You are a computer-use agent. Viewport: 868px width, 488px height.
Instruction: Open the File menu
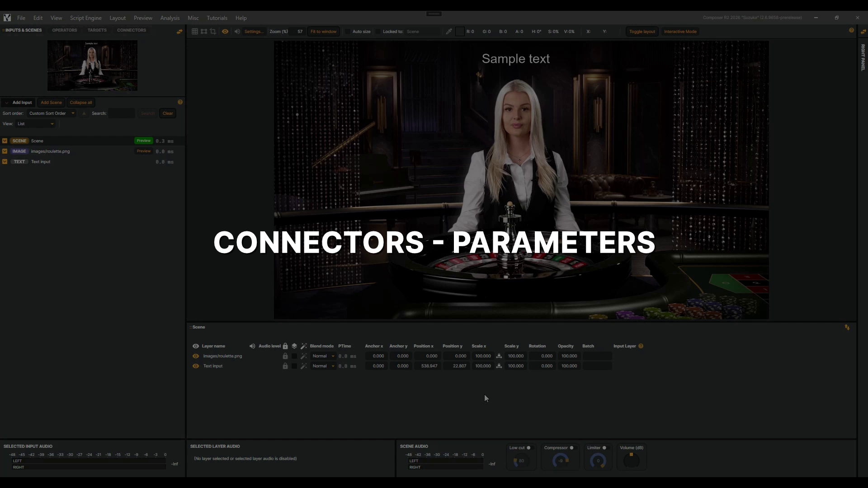pyautogui.click(x=21, y=18)
